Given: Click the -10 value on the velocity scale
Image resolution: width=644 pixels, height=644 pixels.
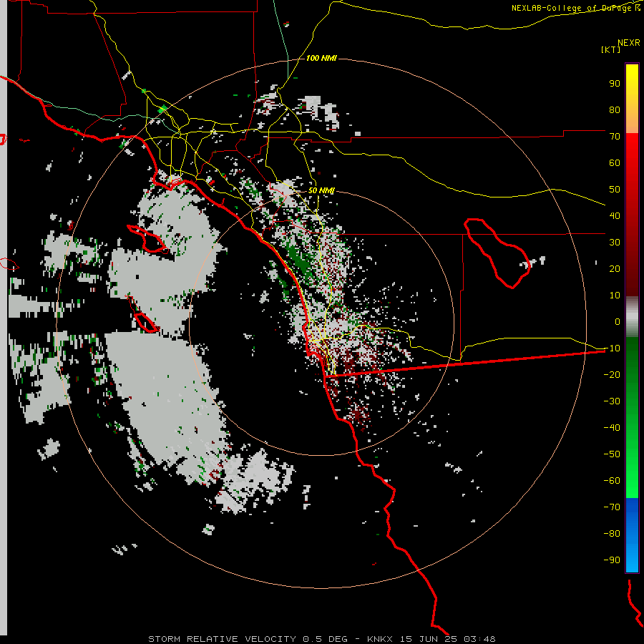Looking at the screenshot, I should click(x=612, y=348).
